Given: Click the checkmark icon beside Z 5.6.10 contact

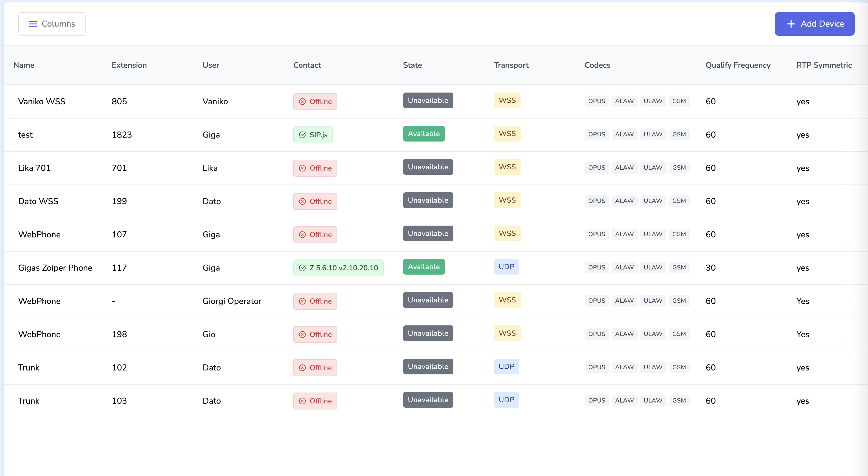Looking at the screenshot, I should (302, 268).
